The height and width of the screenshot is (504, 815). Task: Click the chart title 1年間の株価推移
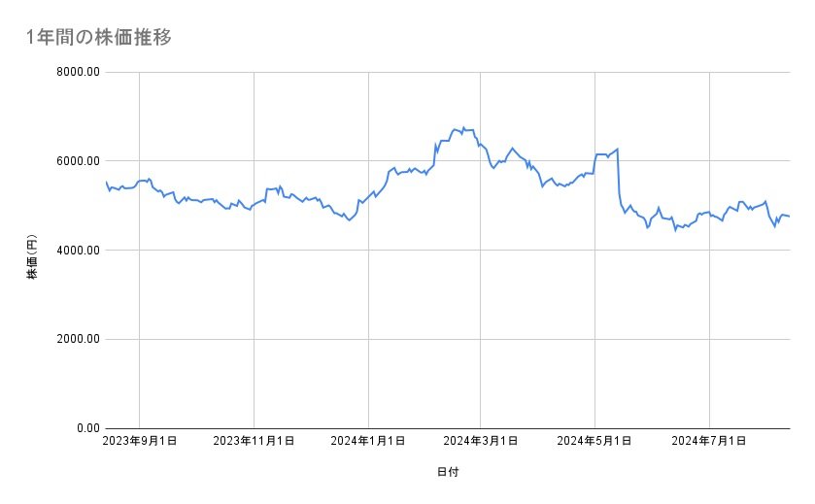click(x=100, y=37)
